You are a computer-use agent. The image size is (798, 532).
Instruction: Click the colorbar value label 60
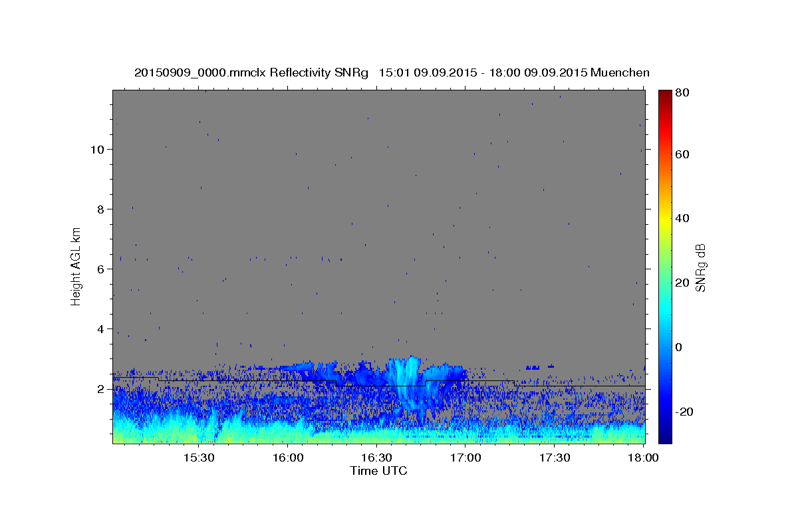pos(684,154)
